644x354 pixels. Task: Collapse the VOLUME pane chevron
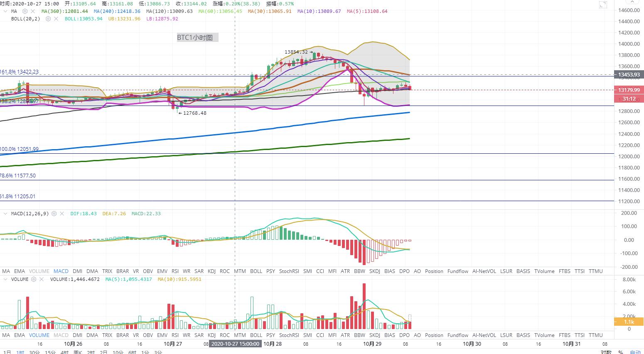[x=5, y=279]
